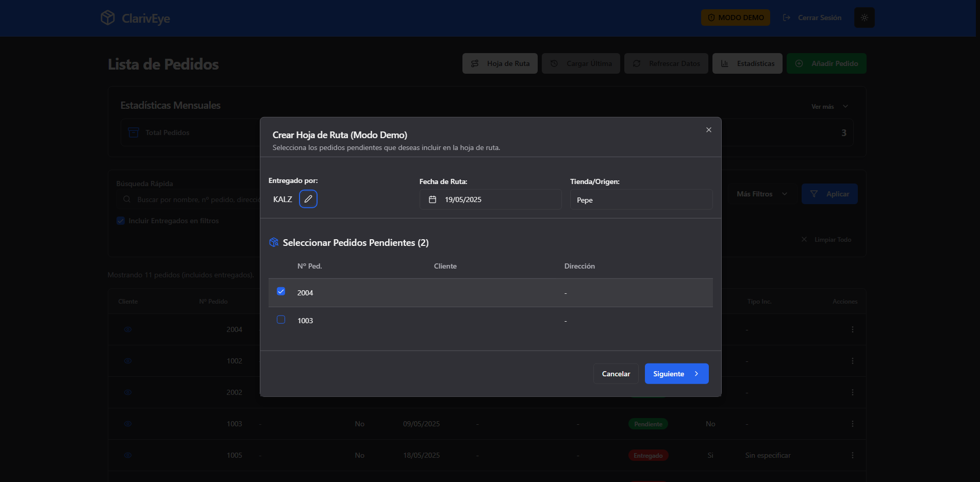Screen dimensions: 980x482
Task: Uncheck the checkbox for order 2004
Action: tap(281, 292)
